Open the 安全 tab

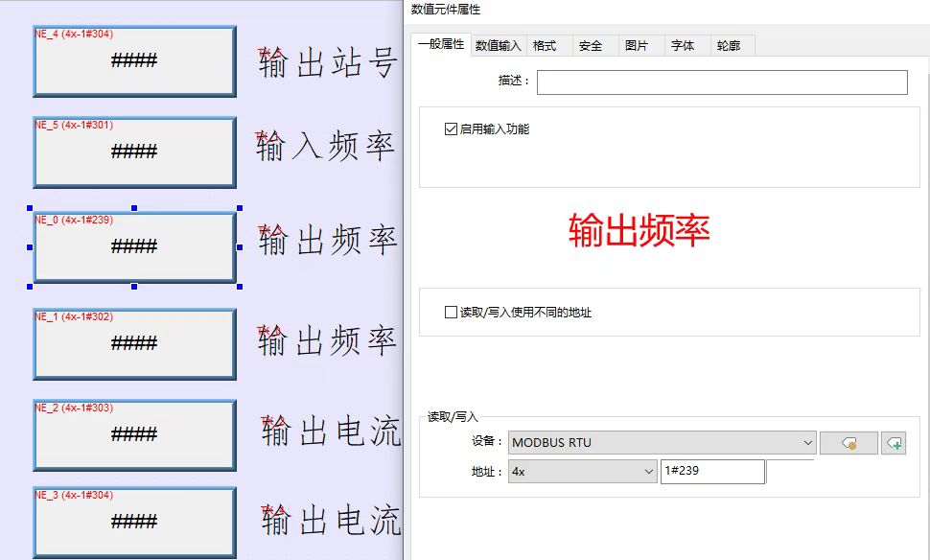pos(592,45)
